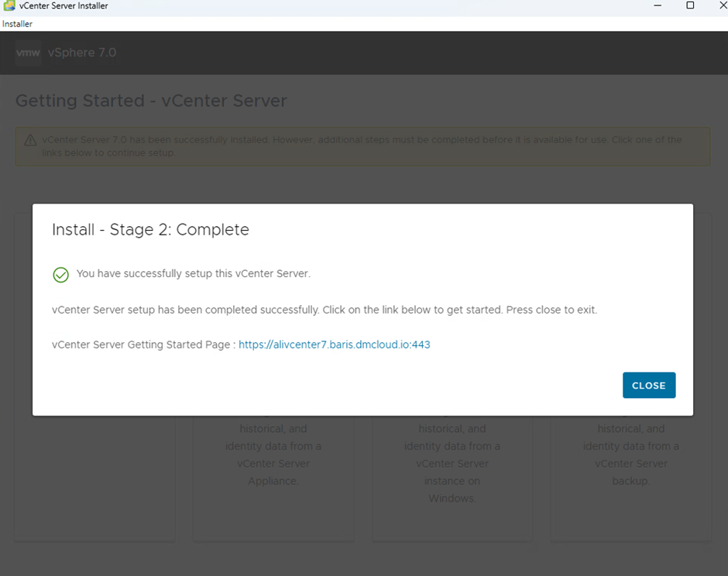Click the yellow warning banner message
Image resolution: width=728 pixels, height=576 pixels.
362,146
